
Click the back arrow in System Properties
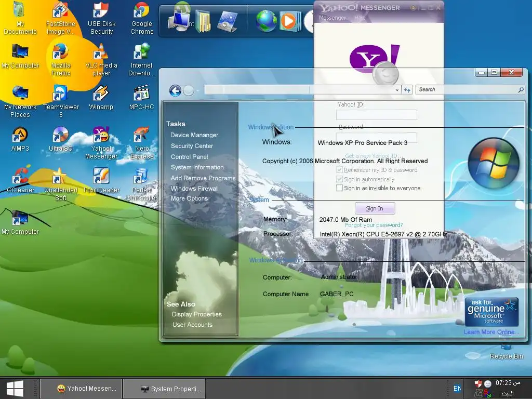[175, 90]
